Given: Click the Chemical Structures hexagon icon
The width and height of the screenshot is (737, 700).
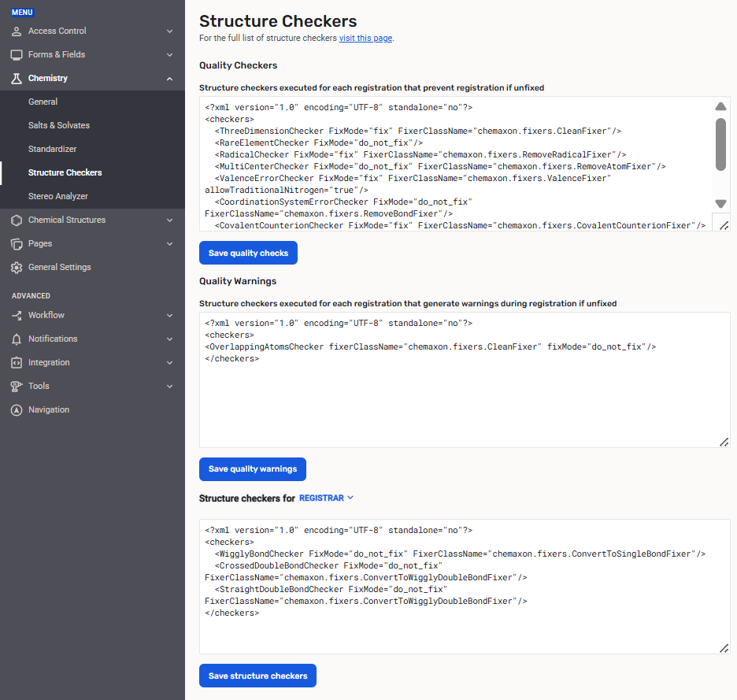Looking at the screenshot, I should pyautogui.click(x=17, y=220).
